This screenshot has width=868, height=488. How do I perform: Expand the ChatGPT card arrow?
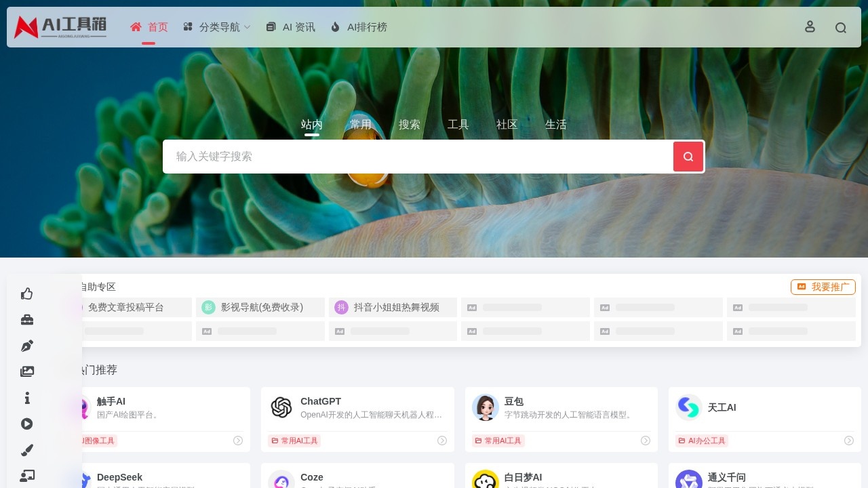(441, 441)
